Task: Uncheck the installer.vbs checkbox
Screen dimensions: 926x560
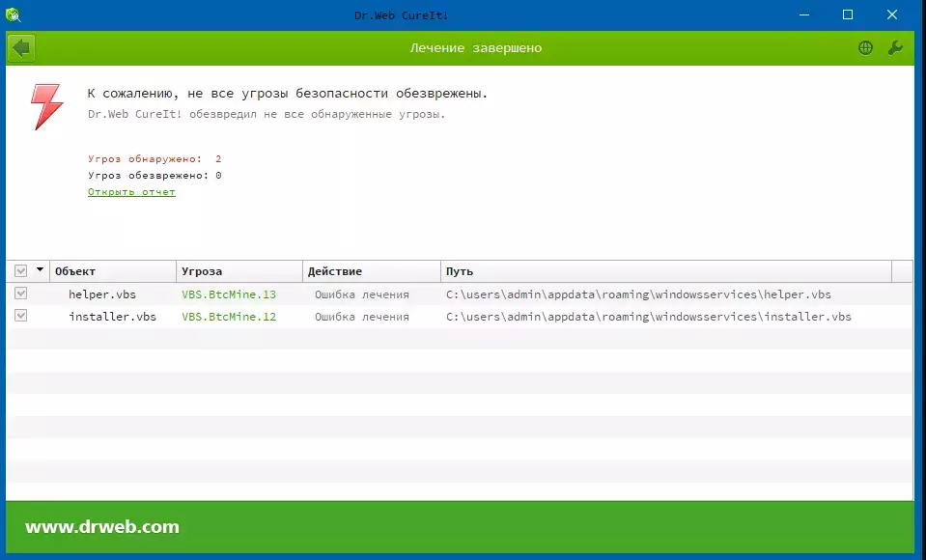Action: point(20,316)
